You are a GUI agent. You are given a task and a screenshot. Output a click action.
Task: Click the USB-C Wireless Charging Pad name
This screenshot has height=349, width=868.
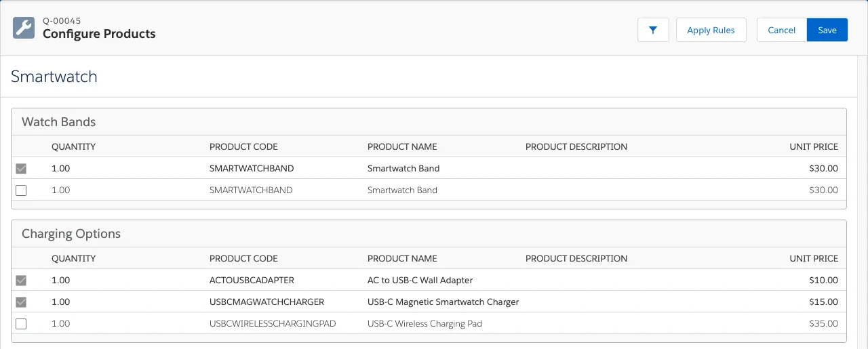click(425, 323)
